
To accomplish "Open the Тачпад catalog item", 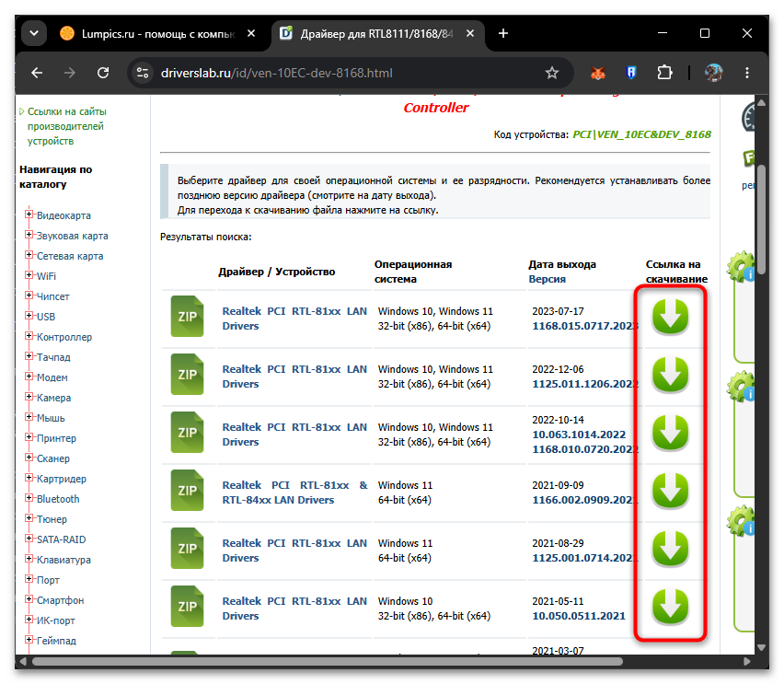I will (53, 357).
